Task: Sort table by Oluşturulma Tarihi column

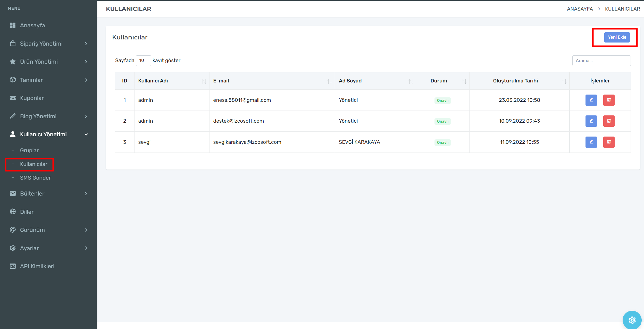Action: point(564,81)
